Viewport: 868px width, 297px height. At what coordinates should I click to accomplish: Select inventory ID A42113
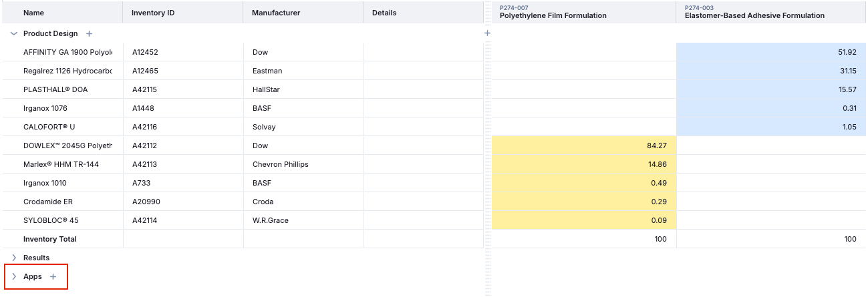pos(144,164)
